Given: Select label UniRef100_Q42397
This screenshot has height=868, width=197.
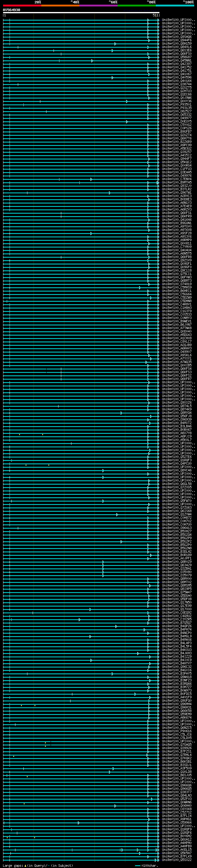Looking at the screenshot, I should tap(177, 64).
